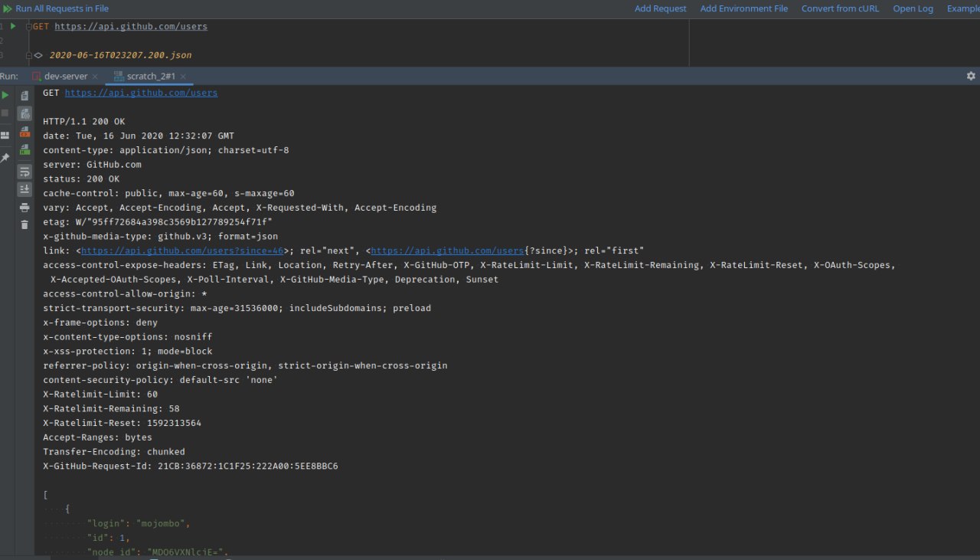Click the Run All Requests double-arrow icon
This screenshot has height=560, width=980.
(7, 8)
